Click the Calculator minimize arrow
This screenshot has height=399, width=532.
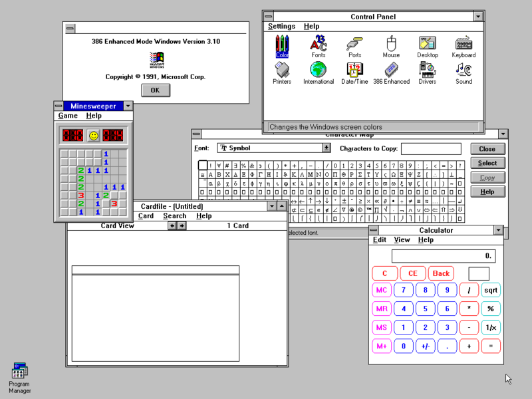coord(498,230)
